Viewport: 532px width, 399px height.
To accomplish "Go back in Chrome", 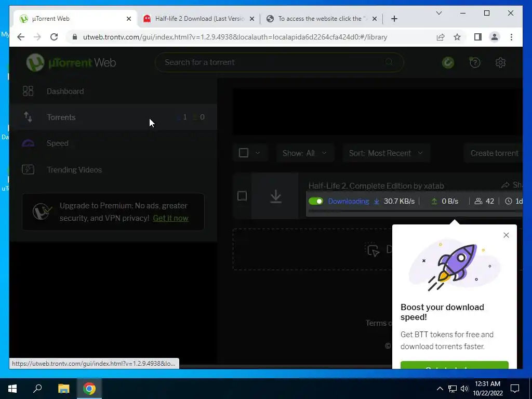I will (21, 37).
